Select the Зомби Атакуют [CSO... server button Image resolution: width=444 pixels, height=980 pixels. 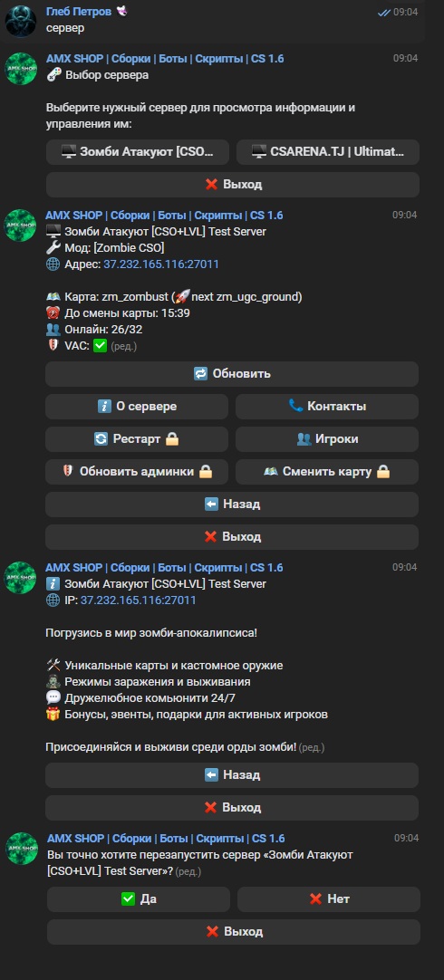click(138, 152)
